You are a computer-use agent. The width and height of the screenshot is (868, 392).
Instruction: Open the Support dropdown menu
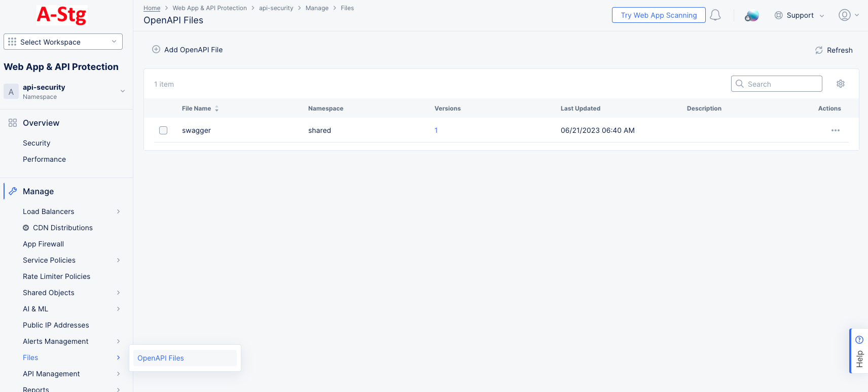pyautogui.click(x=800, y=15)
